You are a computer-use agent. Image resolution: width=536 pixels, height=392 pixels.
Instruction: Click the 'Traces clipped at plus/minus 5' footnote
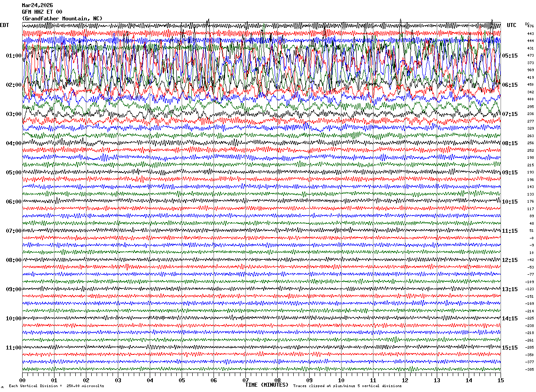click(x=347, y=386)
